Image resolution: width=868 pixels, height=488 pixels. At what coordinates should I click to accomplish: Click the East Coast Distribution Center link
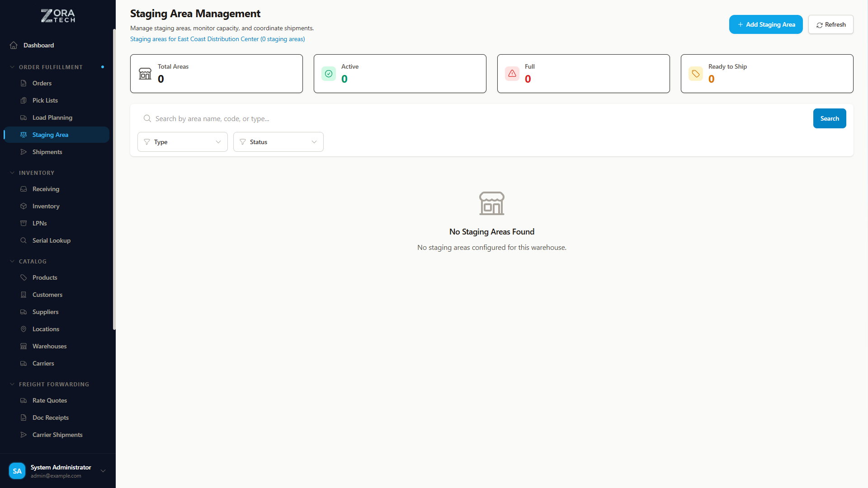point(217,39)
